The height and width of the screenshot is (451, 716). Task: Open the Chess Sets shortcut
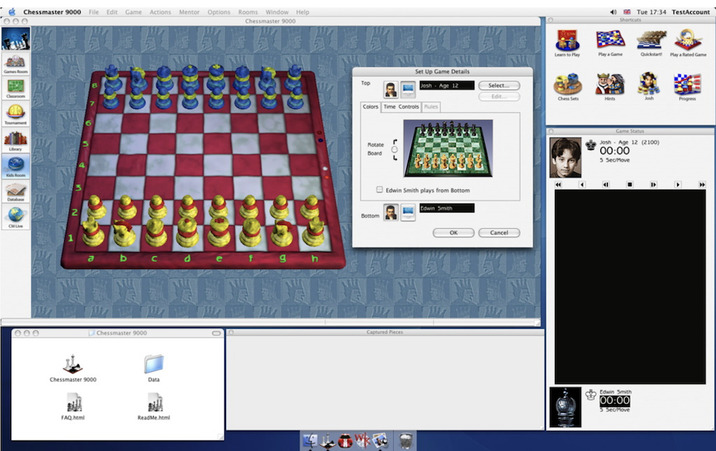point(567,86)
